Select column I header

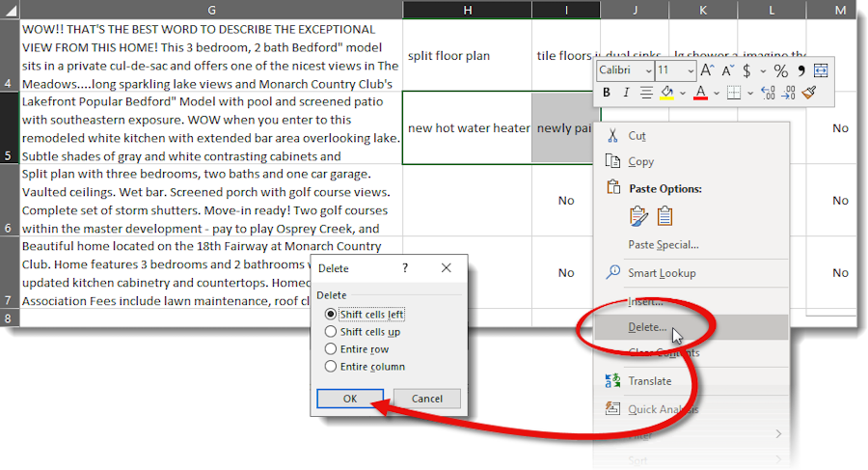[566, 10]
